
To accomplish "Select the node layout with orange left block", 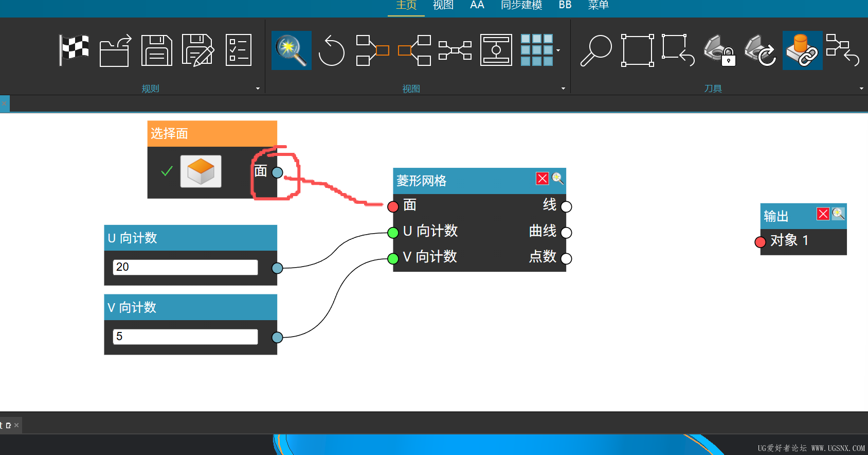I will pos(414,50).
